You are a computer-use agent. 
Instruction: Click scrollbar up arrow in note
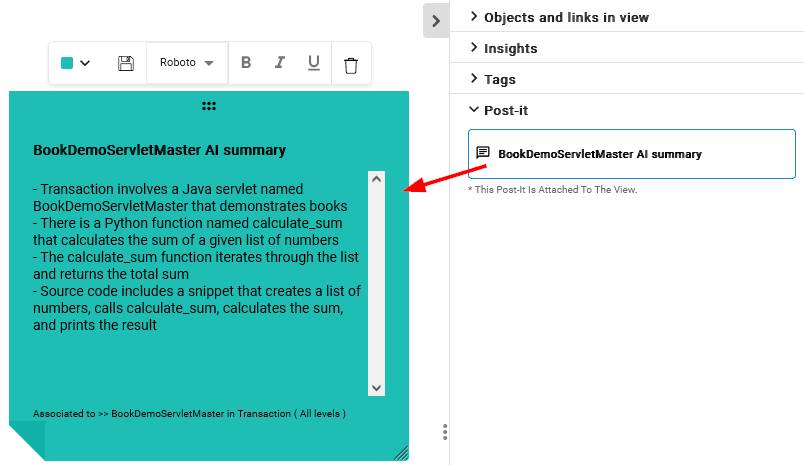376,180
